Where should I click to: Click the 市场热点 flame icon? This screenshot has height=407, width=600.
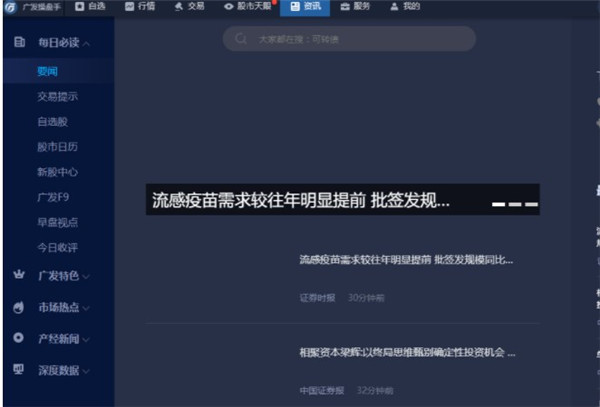click(18, 307)
